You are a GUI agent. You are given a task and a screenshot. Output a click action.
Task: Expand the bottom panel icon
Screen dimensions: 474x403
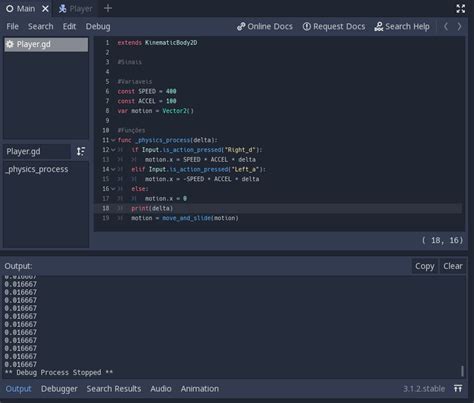(x=458, y=388)
